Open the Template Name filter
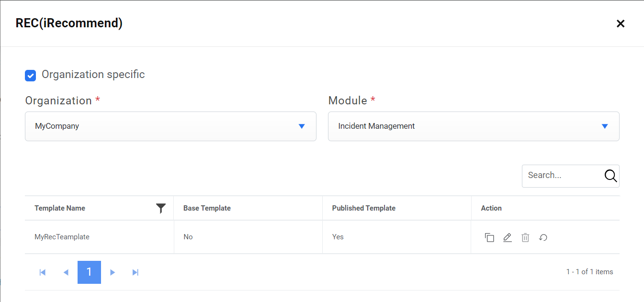Image resolution: width=644 pixels, height=302 pixels. pyautogui.click(x=161, y=208)
